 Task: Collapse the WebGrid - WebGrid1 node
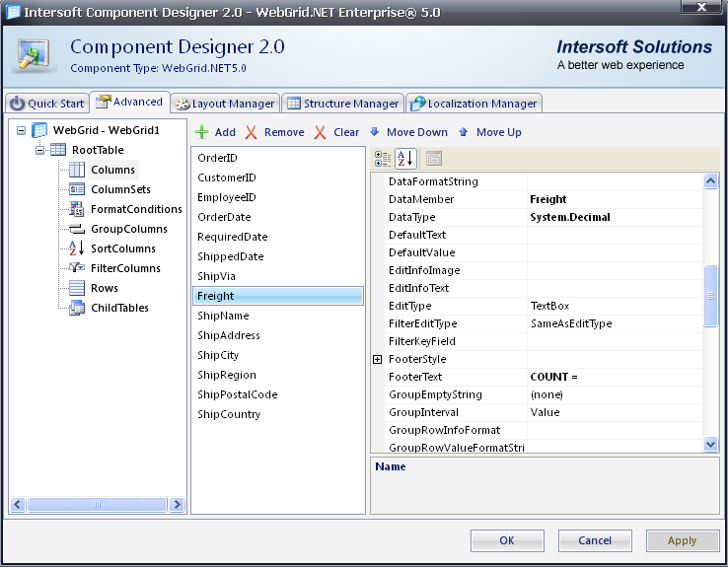(22, 131)
